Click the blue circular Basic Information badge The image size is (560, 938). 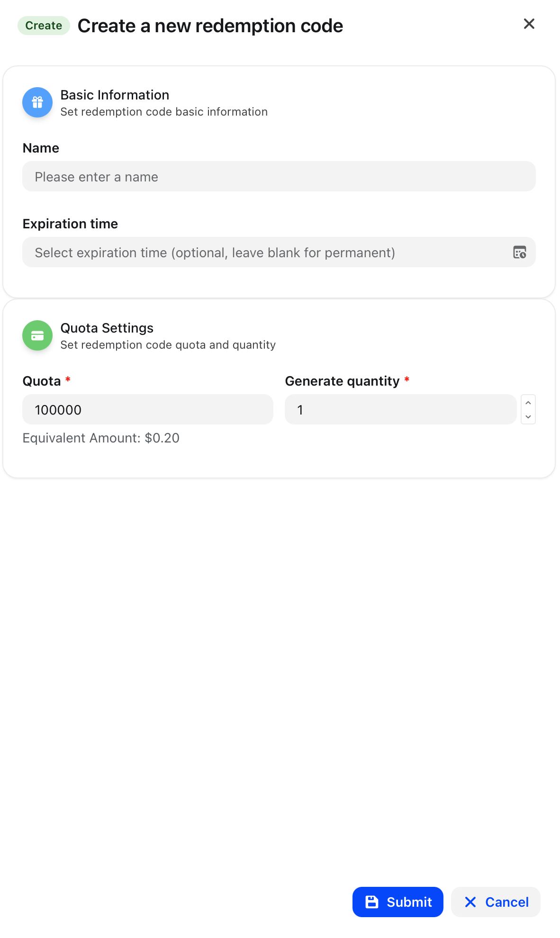pyautogui.click(x=37, y=102)
